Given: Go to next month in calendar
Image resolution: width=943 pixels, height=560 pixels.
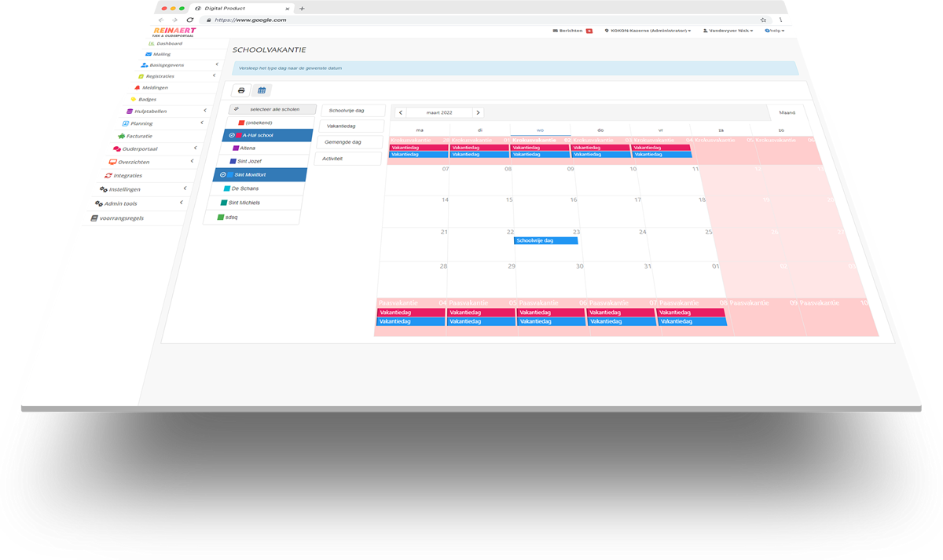Looking at the screenshot, I should [x=478, y=113].
